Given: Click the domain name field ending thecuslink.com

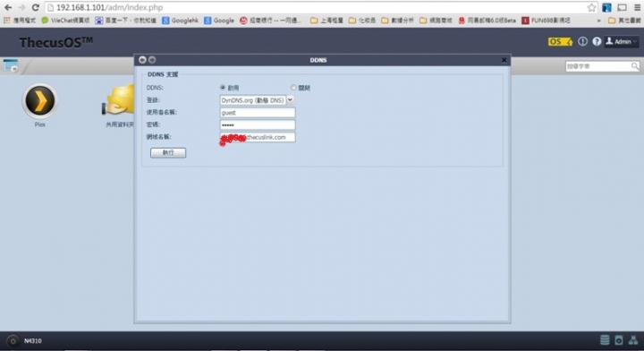Looking at the screenshot, I should [x=258, y=137].
